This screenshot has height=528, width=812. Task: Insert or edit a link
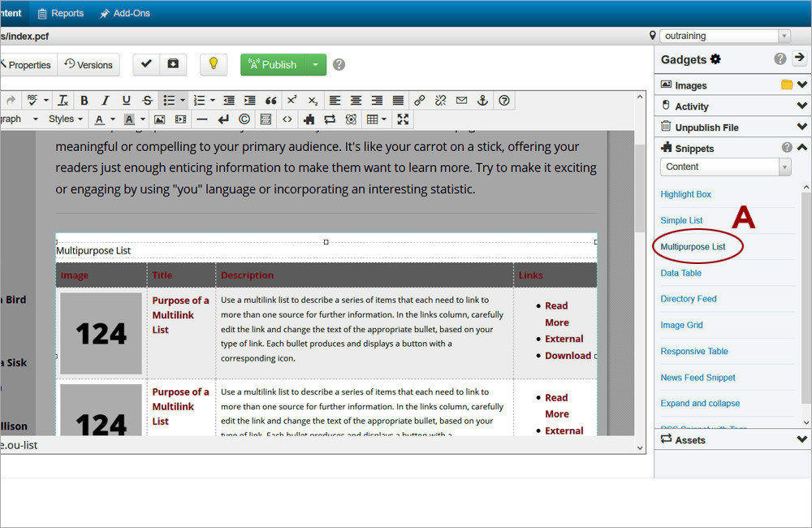(x=420, y=101)
